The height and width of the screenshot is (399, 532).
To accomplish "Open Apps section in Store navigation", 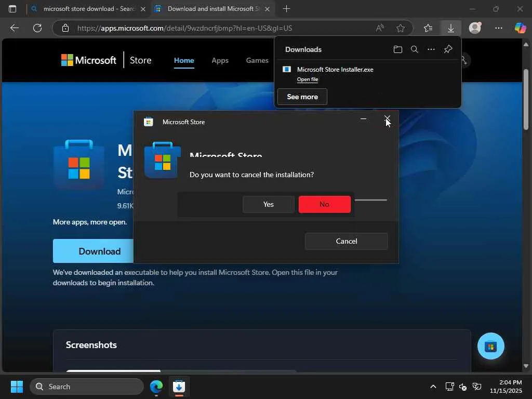I will [x=220, y=60].
